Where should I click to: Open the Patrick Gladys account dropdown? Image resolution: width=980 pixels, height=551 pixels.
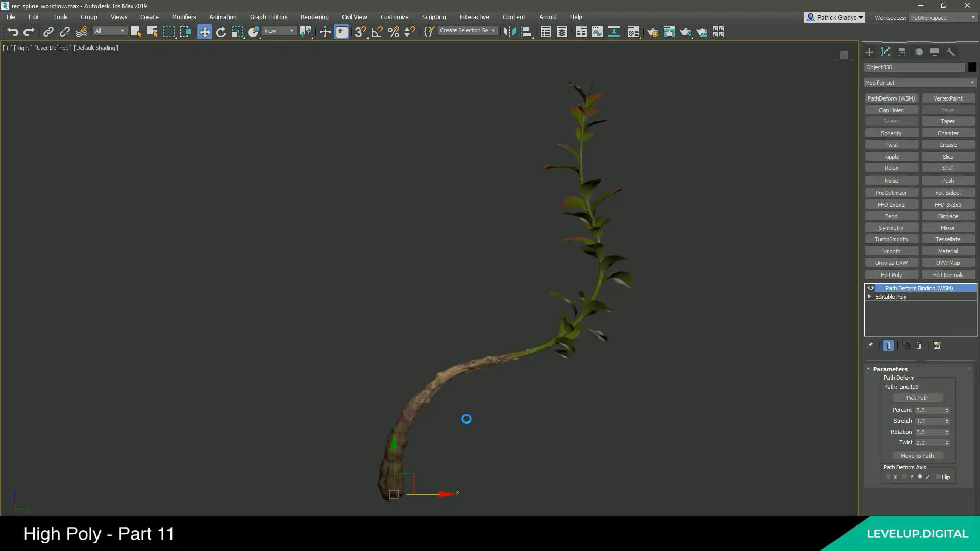coord(835,17)
